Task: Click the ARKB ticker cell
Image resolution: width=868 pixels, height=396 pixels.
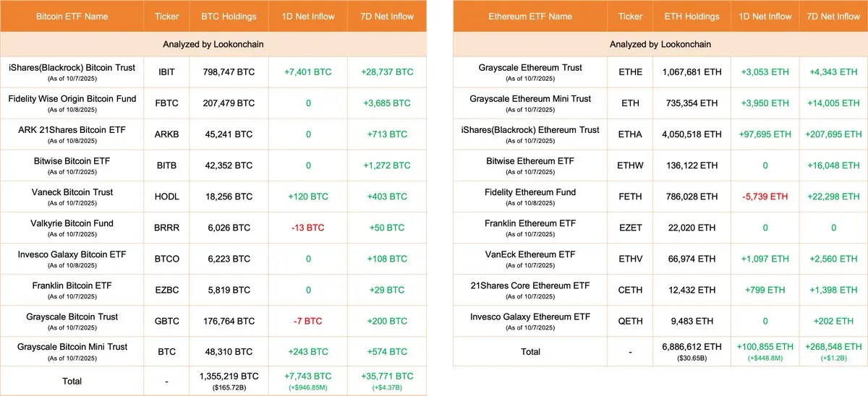Action: click(x=167, y=134)
